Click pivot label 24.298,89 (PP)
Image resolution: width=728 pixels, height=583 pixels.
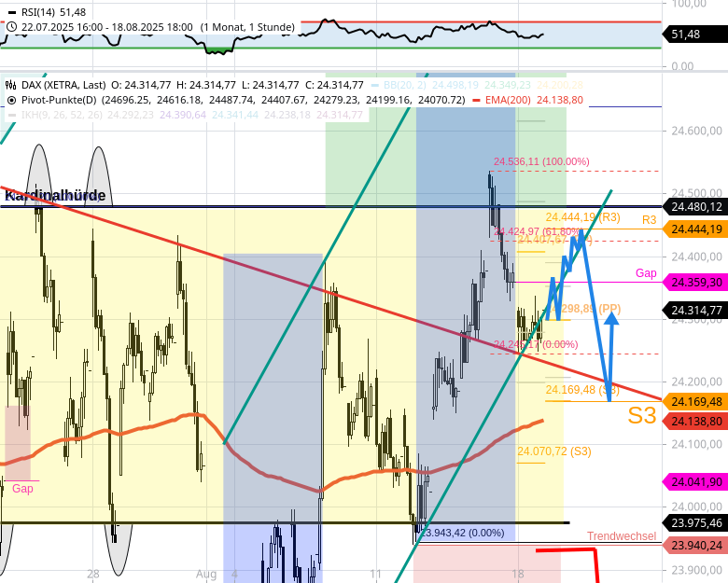[585, 309]
